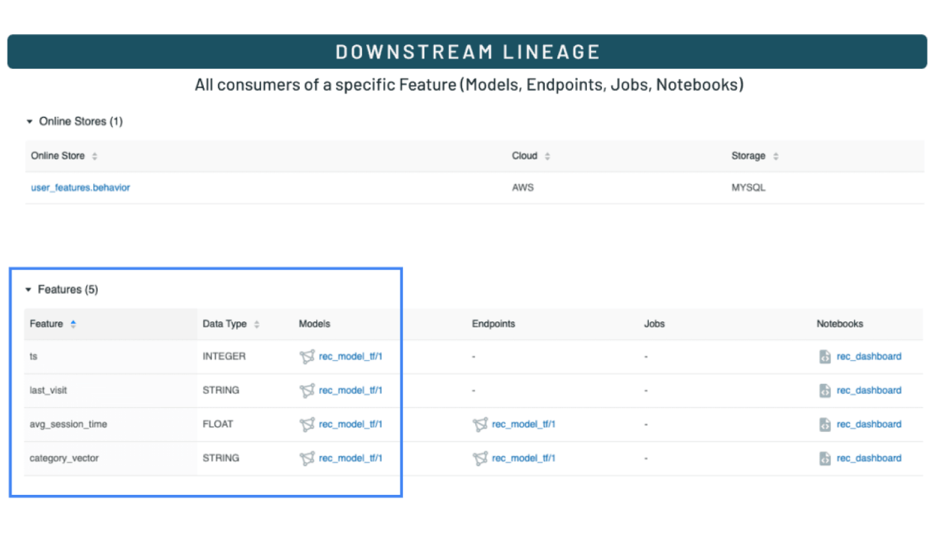
Task: Click notebook icon in last_visit row
Action: [825, 390]
